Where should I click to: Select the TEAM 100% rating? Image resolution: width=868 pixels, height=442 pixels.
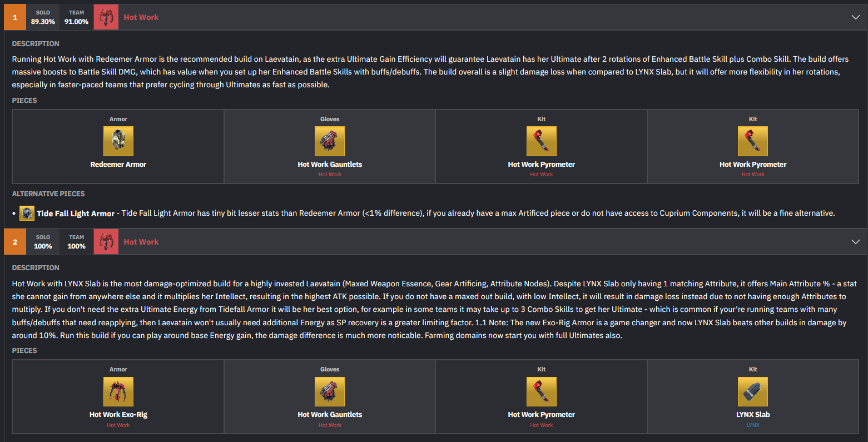point(76,242)
